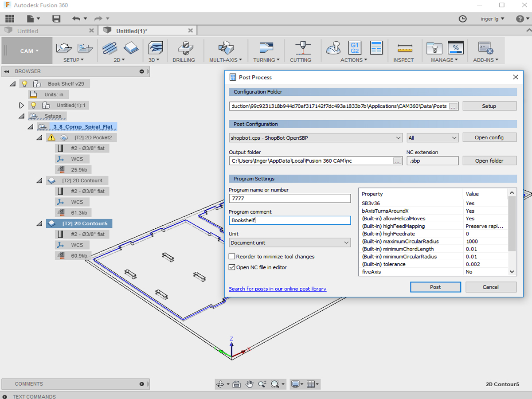Click the Program name or number field

(x=290, y=199)
